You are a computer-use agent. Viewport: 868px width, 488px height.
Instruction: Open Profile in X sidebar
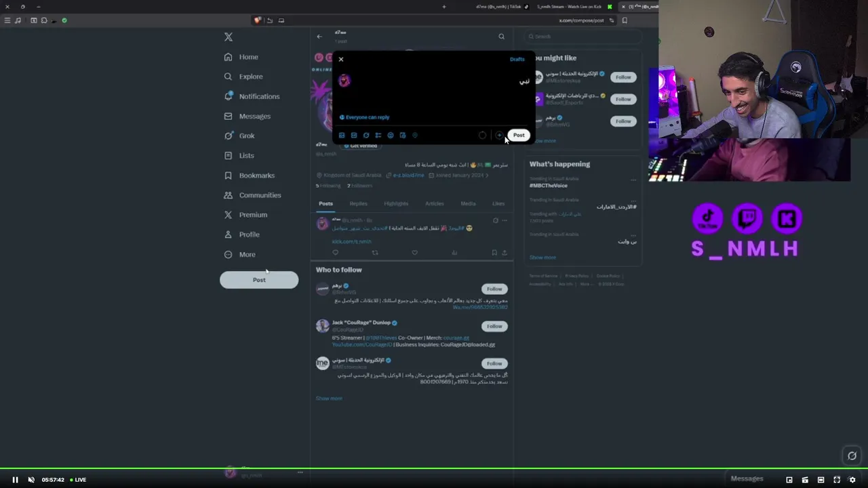point(242,234)
